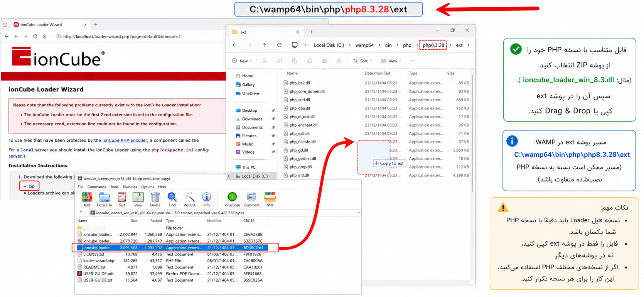Click the Delete icon in WinRAR toolbar
The image size is (644, 297).
coord(155,199)
